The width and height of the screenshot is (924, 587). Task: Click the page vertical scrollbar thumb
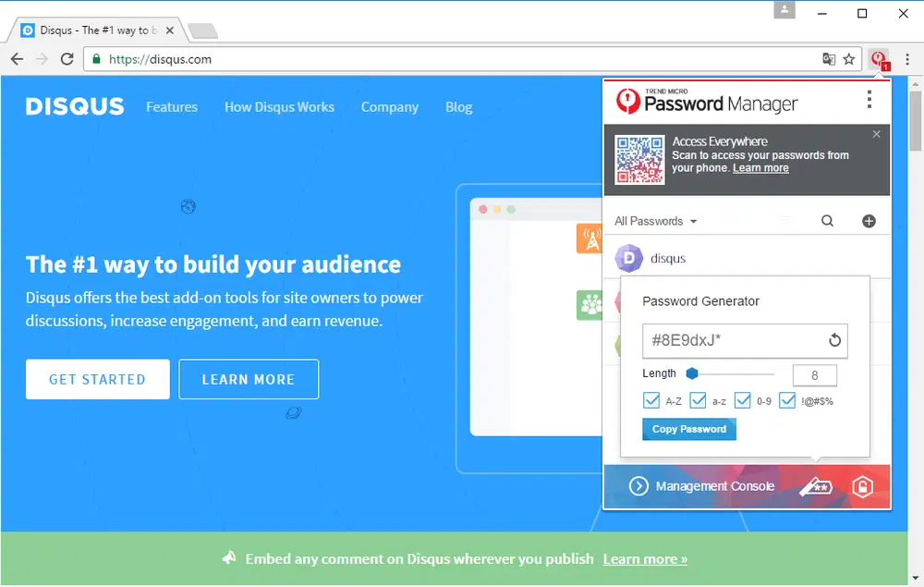[x=915, y=121]
